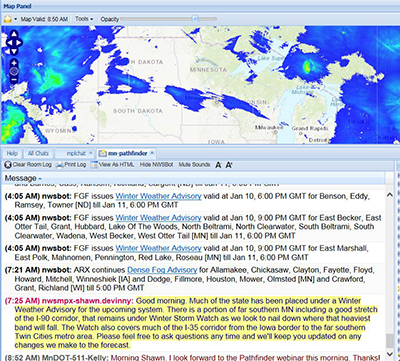Click the Milwaukee label on the map
400x361 pixels.
pyautogui.click(x=269, y=128)
